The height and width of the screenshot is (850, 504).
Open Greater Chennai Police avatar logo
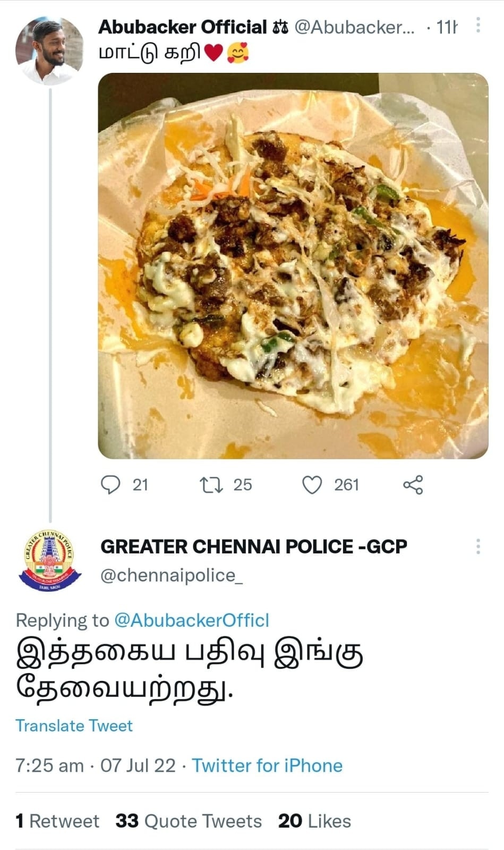pos(50,560)
